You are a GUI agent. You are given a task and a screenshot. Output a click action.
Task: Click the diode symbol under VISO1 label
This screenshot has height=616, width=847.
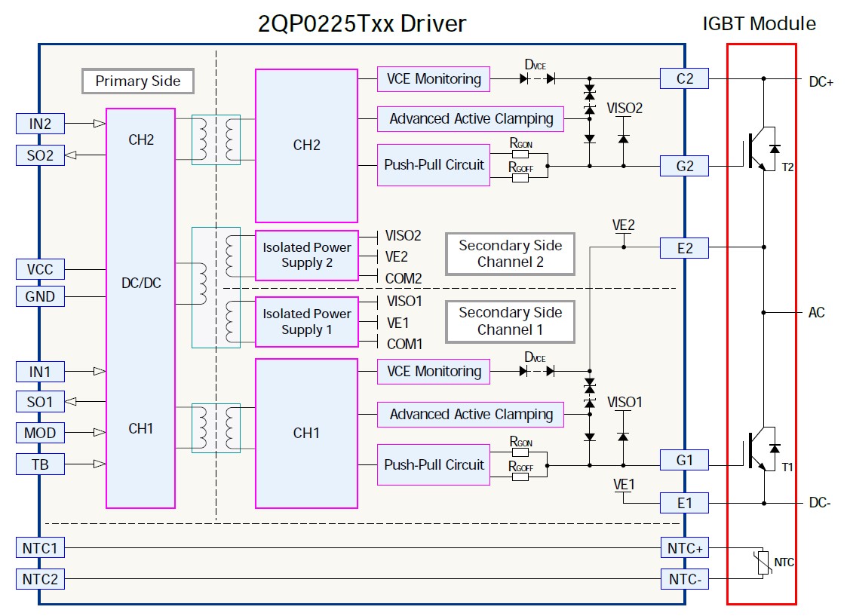pos(623,437)
